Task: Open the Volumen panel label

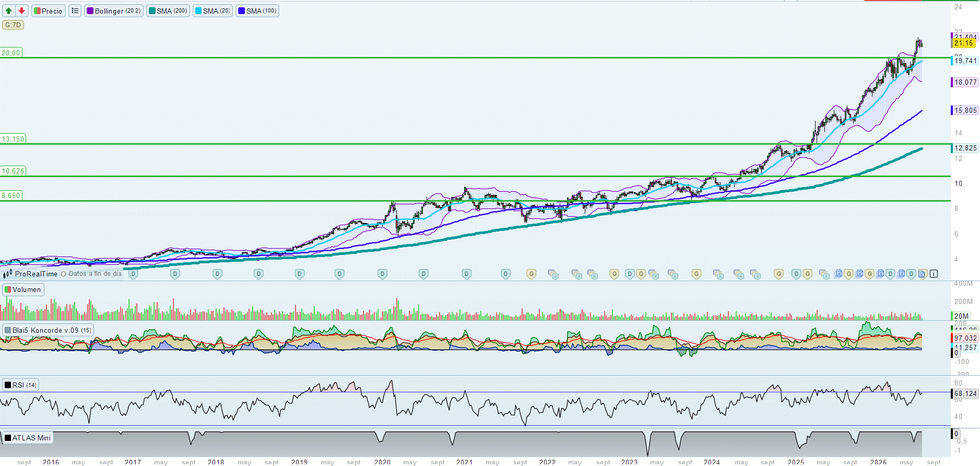Action: [23, 289]
